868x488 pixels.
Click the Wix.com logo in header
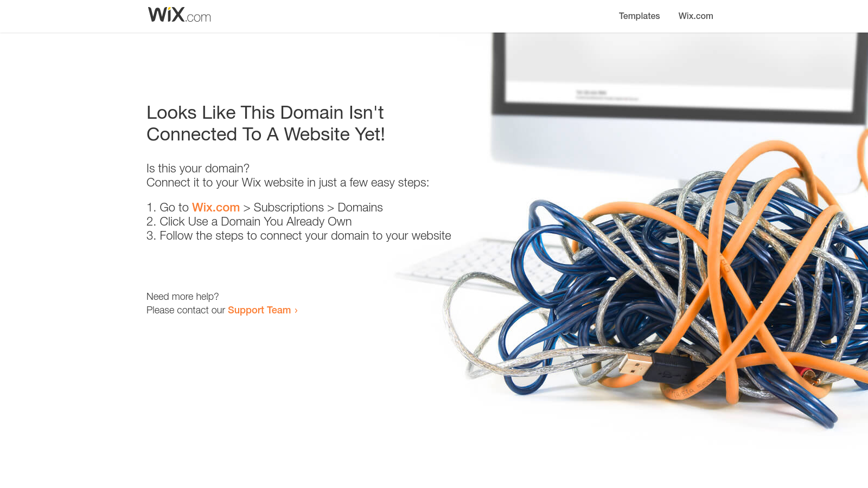[180, 15]
